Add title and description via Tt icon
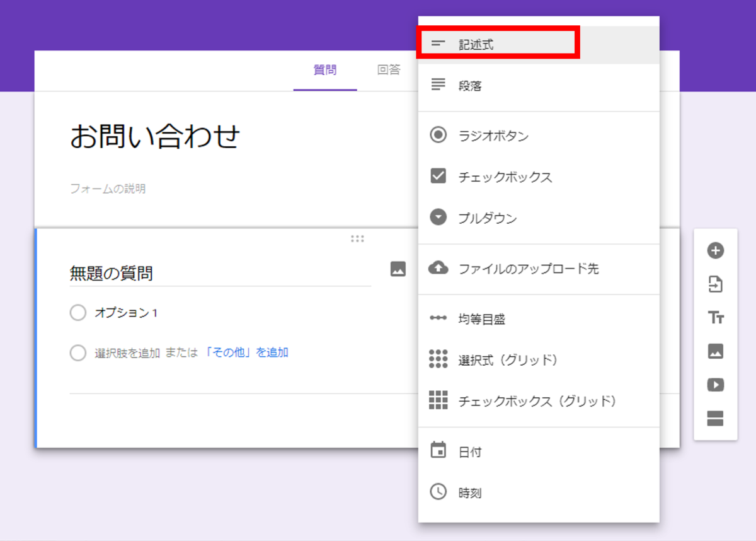This screenshot has width=756, height=541. pyautogui.click(x=715, y=318)
